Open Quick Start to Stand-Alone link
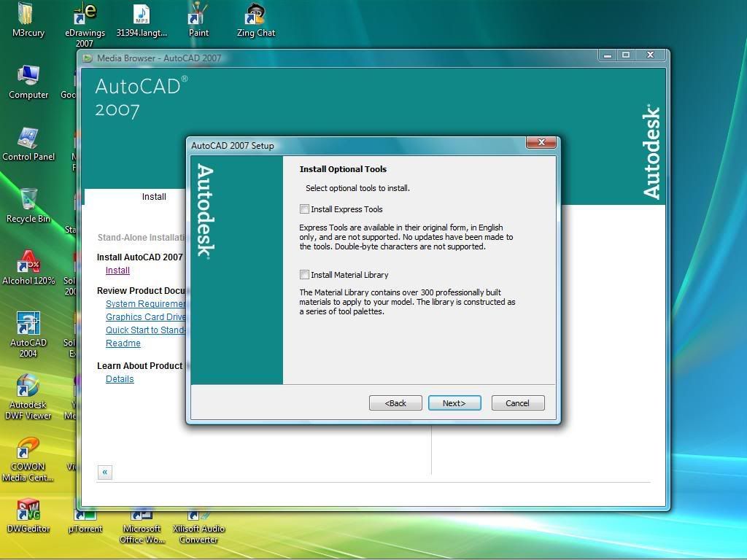Image resolution: width=747 pixels, height=560 pixels. pos(145,330)
